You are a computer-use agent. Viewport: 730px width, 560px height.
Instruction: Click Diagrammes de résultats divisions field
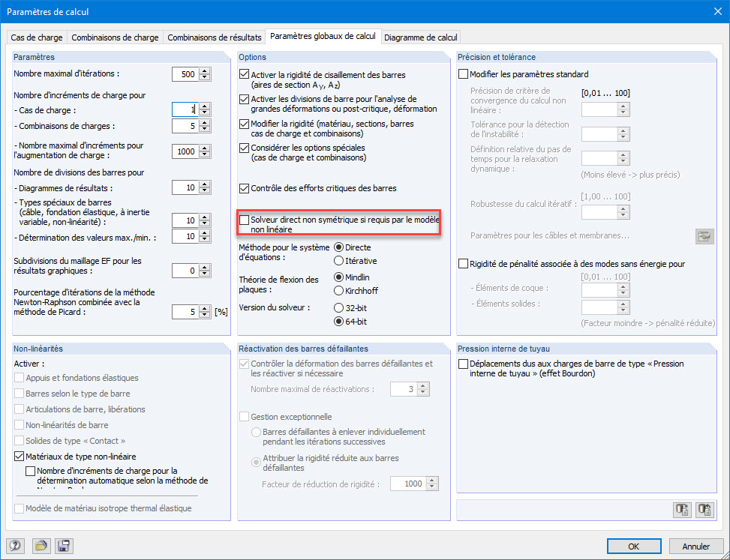185,187
